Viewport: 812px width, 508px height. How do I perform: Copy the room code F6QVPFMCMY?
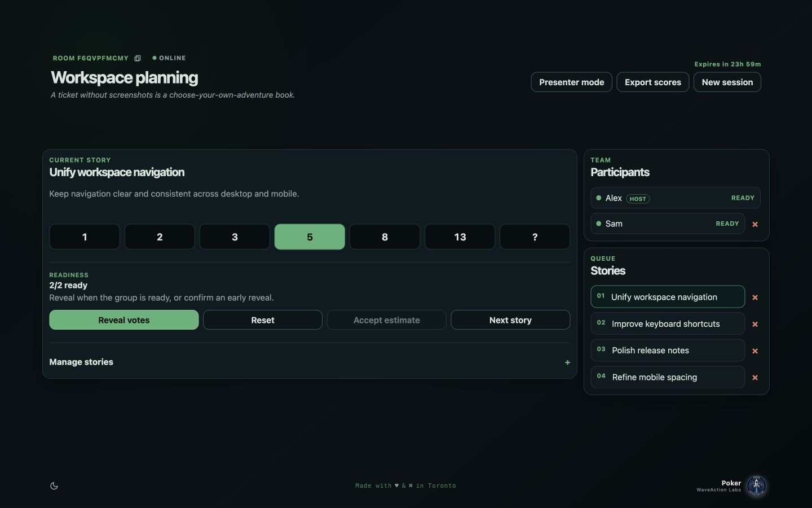[138, 58]
